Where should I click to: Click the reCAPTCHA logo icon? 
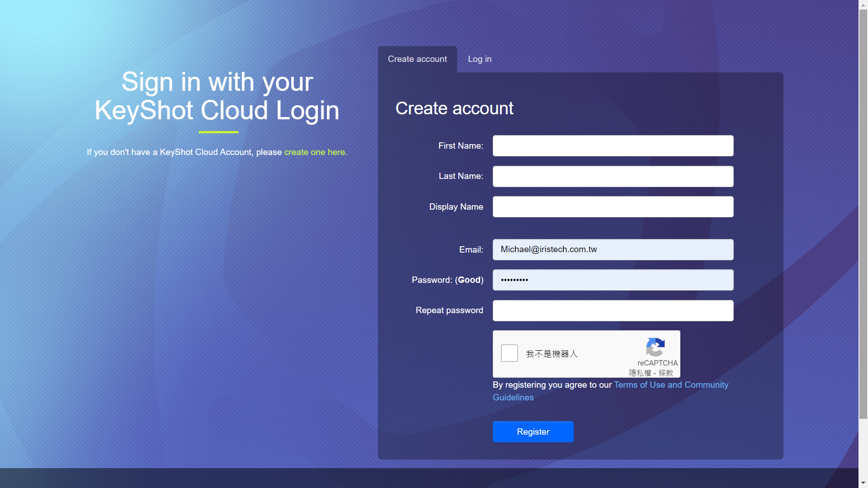(656, 347)
